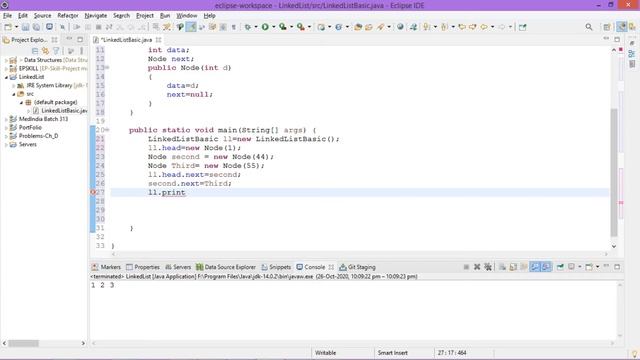Open the Navigate menu
Screen dimensions: 640x360
(96, 16)
